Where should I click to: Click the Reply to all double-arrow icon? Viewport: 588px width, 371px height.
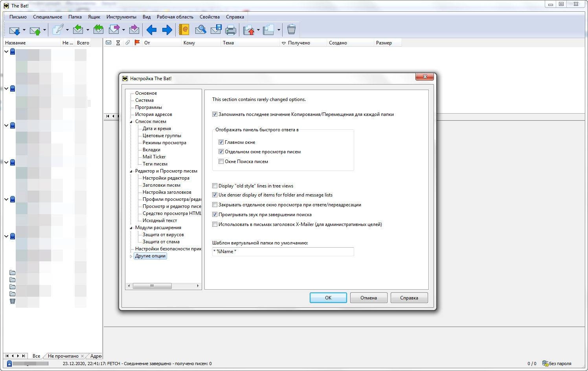tap(98, 30)
